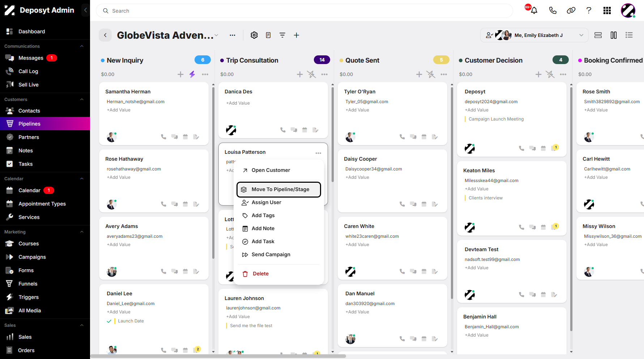Viewport: 644px width, 359px height.
Task: Open New Inquiry stage three-dot menu
Action: pyautogui.click(x=205, y=74)
